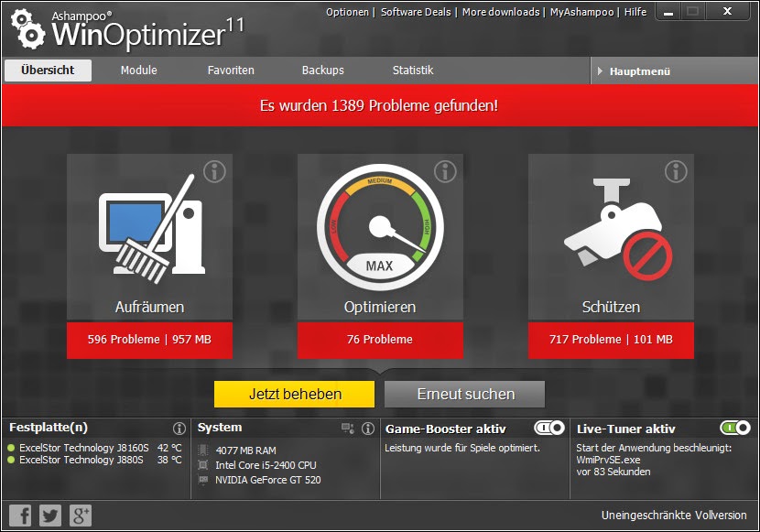
Task: Click green status dot for J8160S drive
Action: [x=11, y=448]
